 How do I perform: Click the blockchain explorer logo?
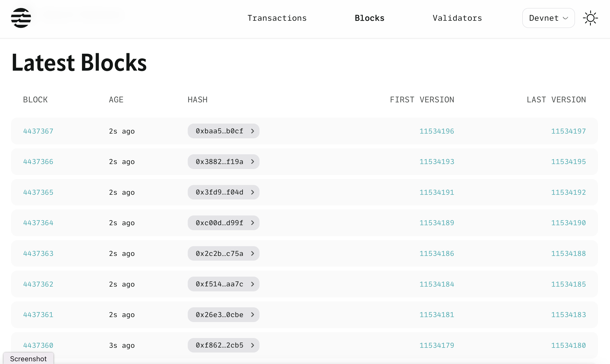click(21, 18)
